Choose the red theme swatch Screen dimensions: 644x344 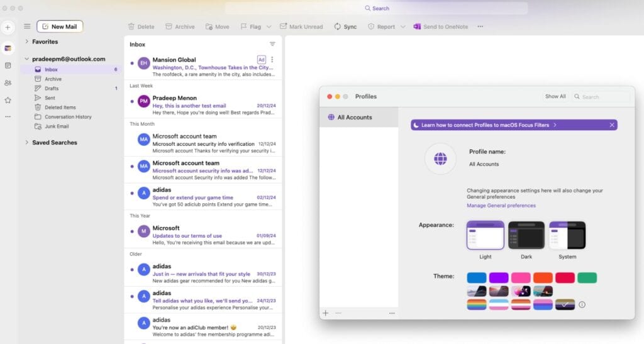(x=565, y=278)
